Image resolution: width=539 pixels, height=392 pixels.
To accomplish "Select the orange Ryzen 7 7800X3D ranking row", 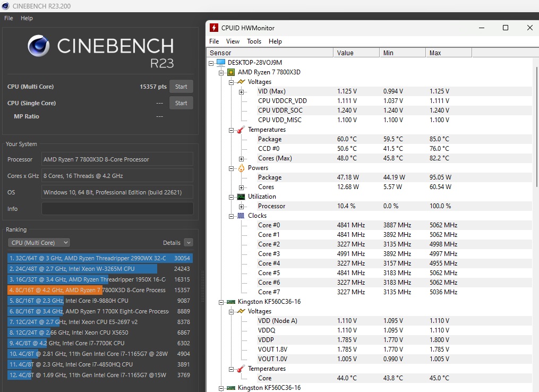I will click(99, 290).
